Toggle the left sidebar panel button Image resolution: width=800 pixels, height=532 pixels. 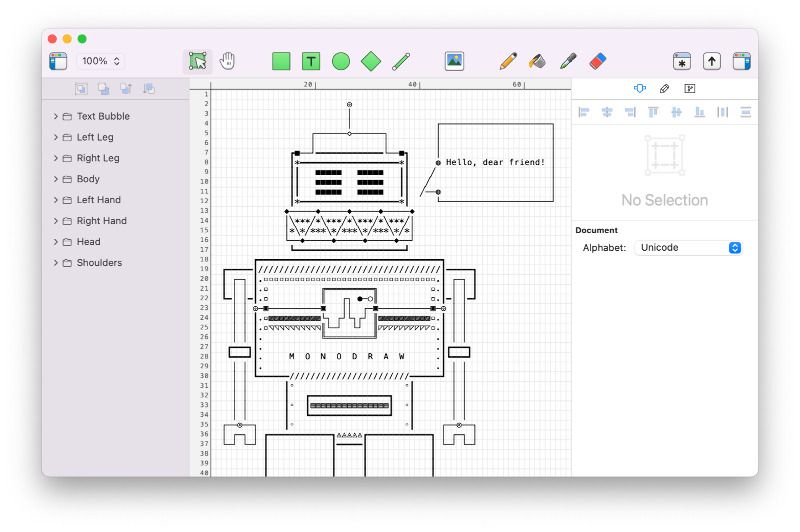click(58, 61)
